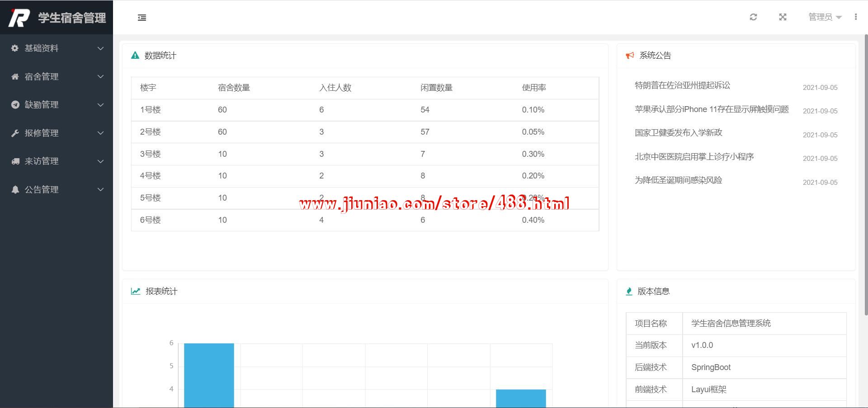This screenshot has height=408, width=868.
Task: Select the 3号楼 row cell
Action: coord(151,154)
